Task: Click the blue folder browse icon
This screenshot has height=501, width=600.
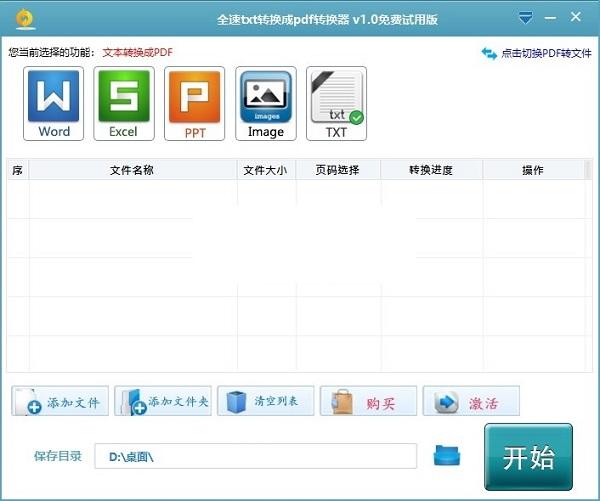Action: pyautogui.click(x=447, y=455)
